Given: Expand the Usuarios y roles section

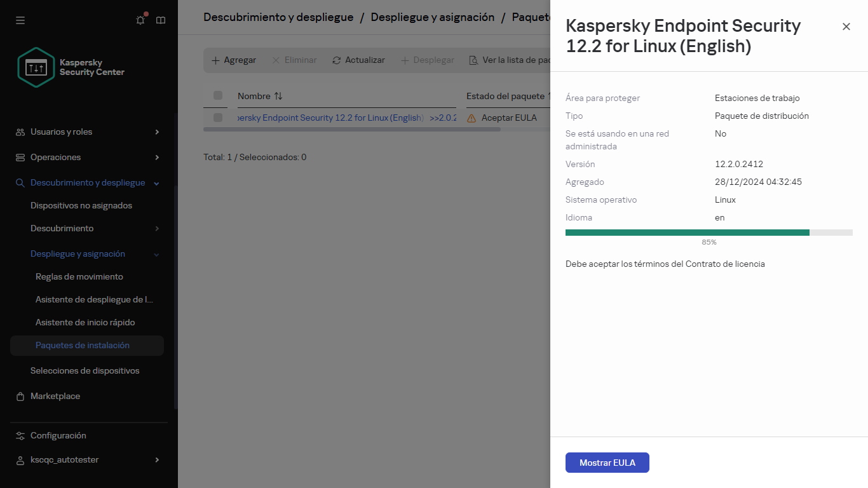Looking at the screenshot, I should click(x=157, y=132).
